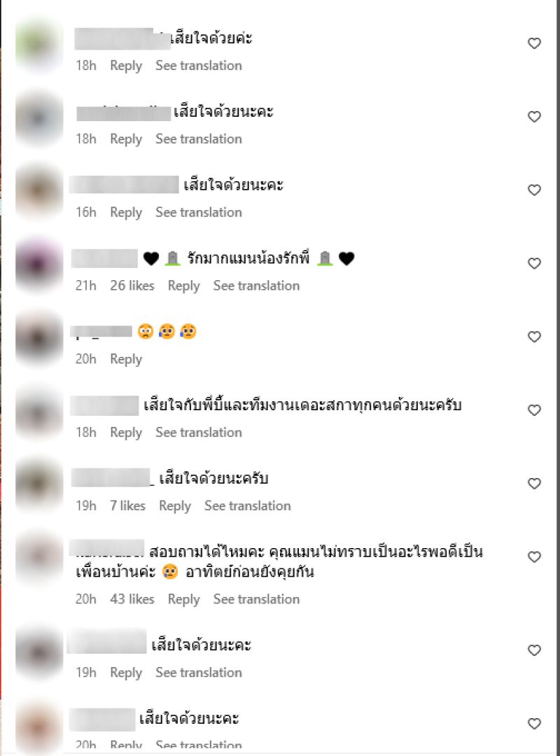The height and width of the screenshot is (756, 560).
Task: See translation for the 26 likes comment
Action: click(257, 286)
